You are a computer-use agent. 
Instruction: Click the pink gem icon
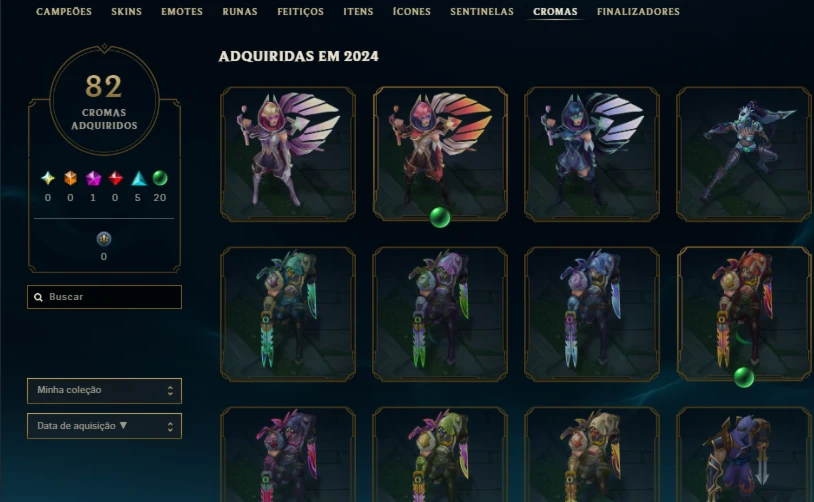click(x=93, y=178)
